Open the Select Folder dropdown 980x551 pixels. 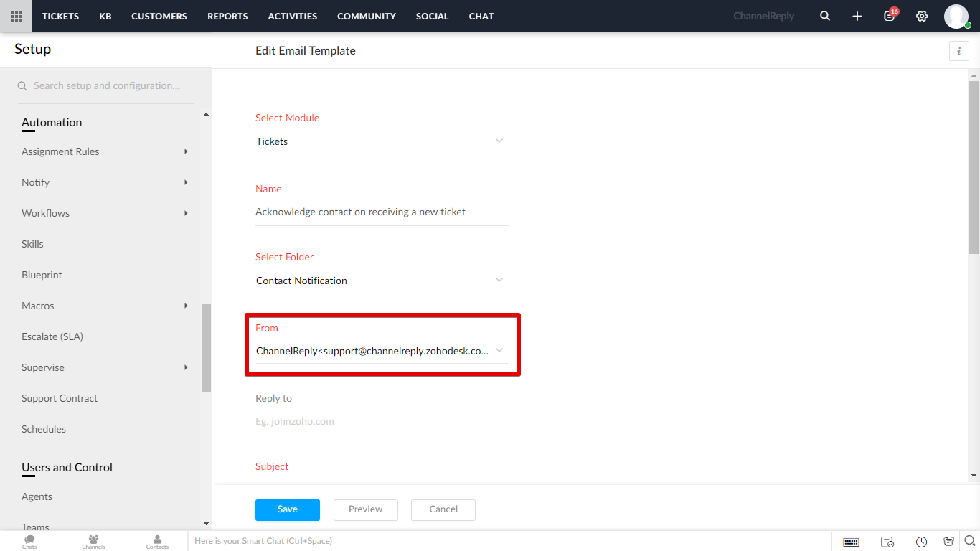pos(382,281)
